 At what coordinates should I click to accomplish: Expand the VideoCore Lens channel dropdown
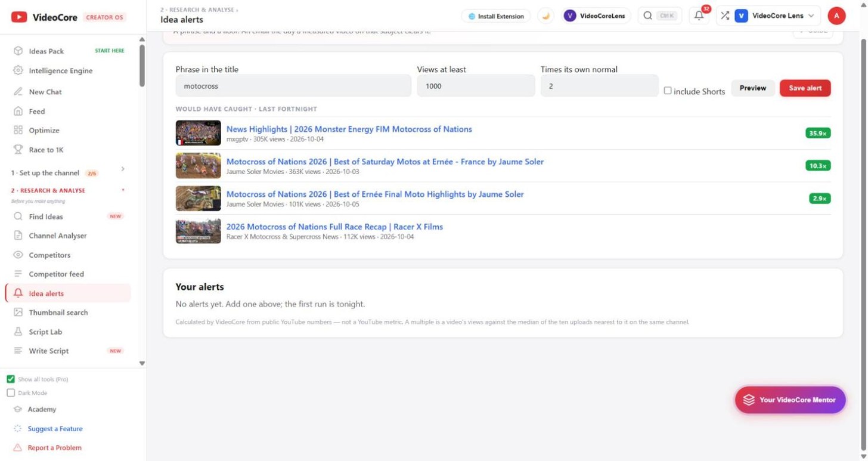tap(777, 16)
